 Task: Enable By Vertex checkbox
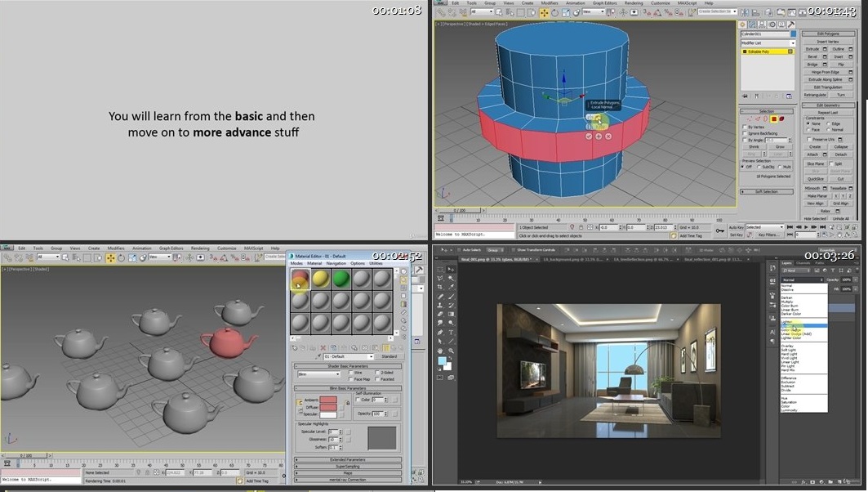[744, 127]
